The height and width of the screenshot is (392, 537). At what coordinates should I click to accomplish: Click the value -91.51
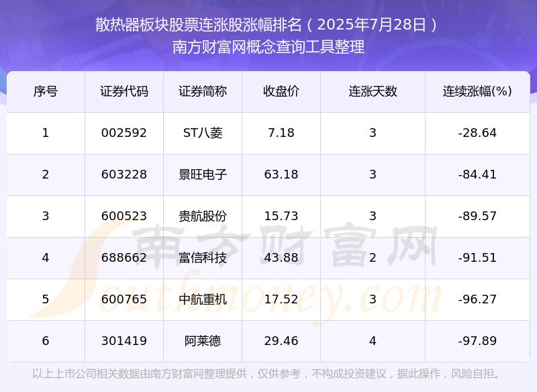coord(477,258)
